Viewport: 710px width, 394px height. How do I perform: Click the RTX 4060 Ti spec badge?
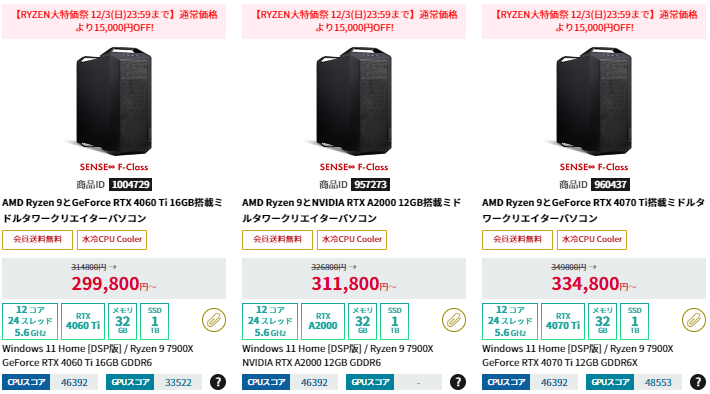83,322
